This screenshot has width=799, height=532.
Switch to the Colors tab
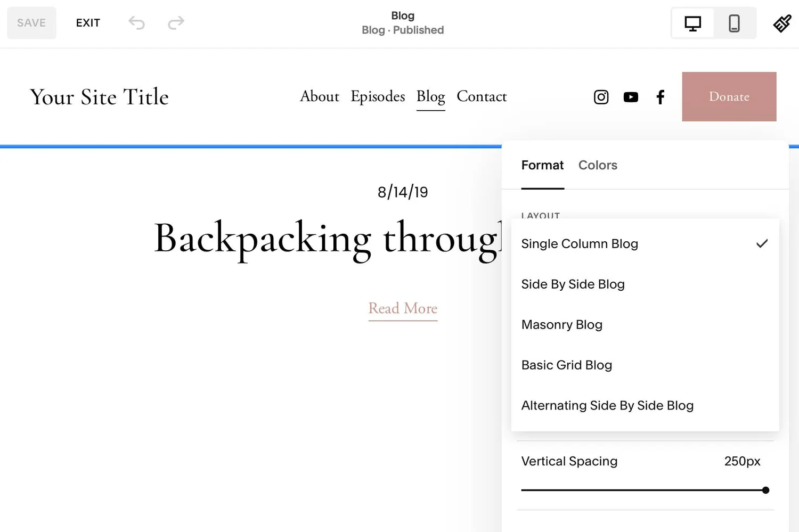click(x=598, y=165)
